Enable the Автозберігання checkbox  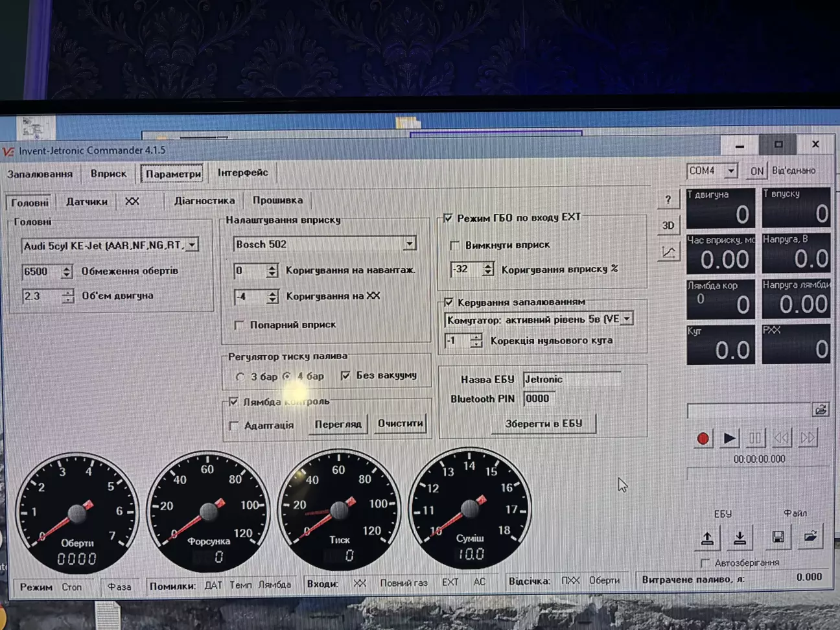pos(705,563)
